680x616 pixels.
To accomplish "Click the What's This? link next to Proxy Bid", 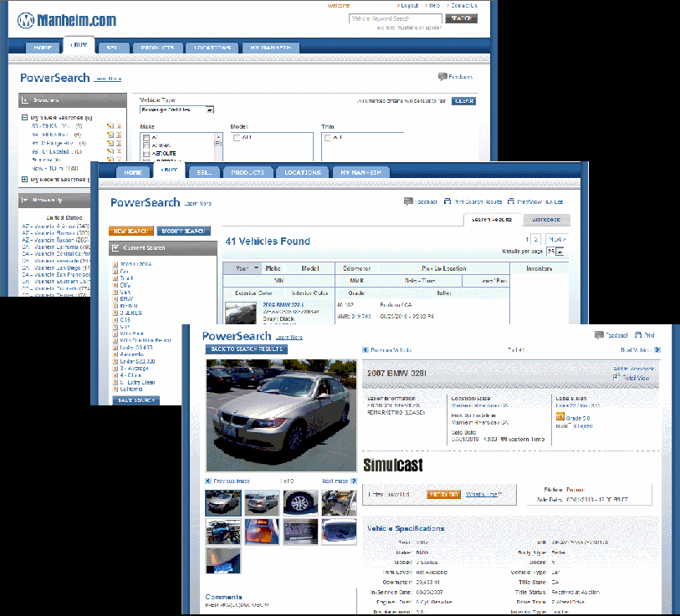I will (x=483, y=495).
